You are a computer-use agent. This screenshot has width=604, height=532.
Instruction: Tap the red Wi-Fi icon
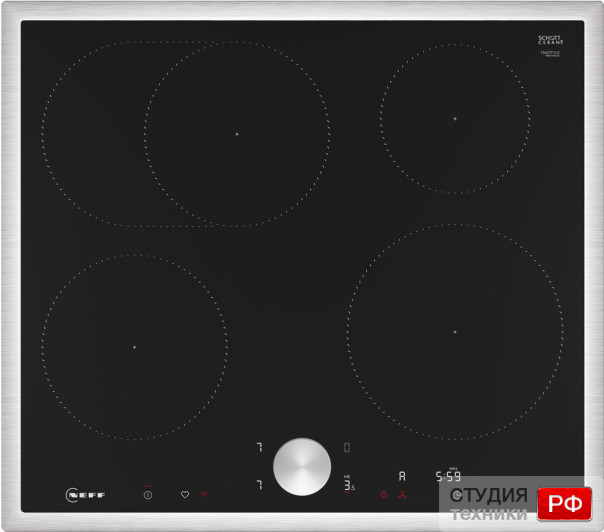[x=203, y=494]
